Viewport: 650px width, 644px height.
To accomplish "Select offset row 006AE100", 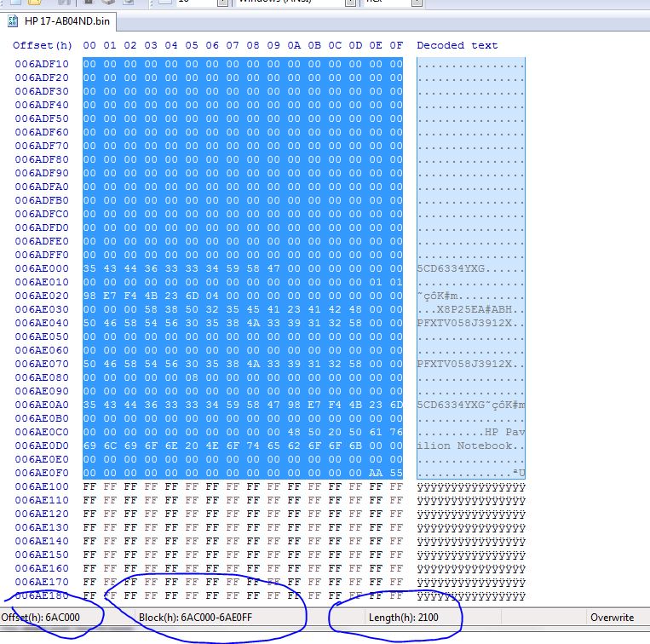I will [42, 486].
